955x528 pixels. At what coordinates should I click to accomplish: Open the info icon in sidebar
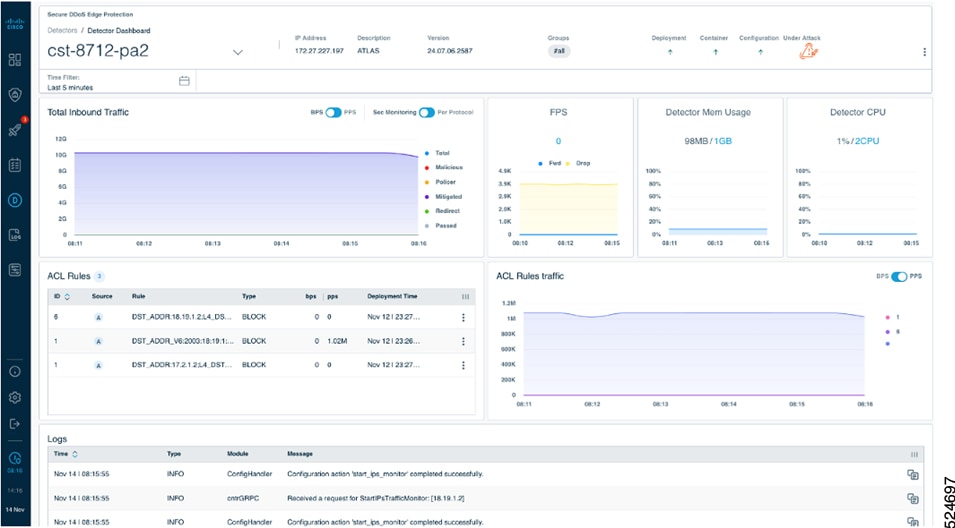pyautogui.click(x=15, y=371)
